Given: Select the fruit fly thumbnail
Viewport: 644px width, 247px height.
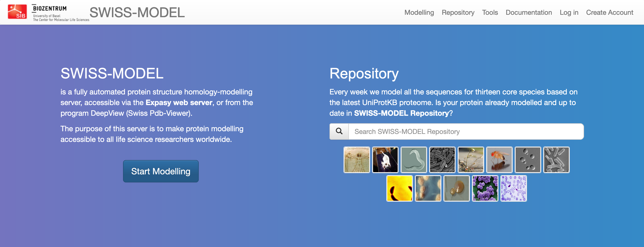Looking at the screenshot, I should tap(499, 160).
